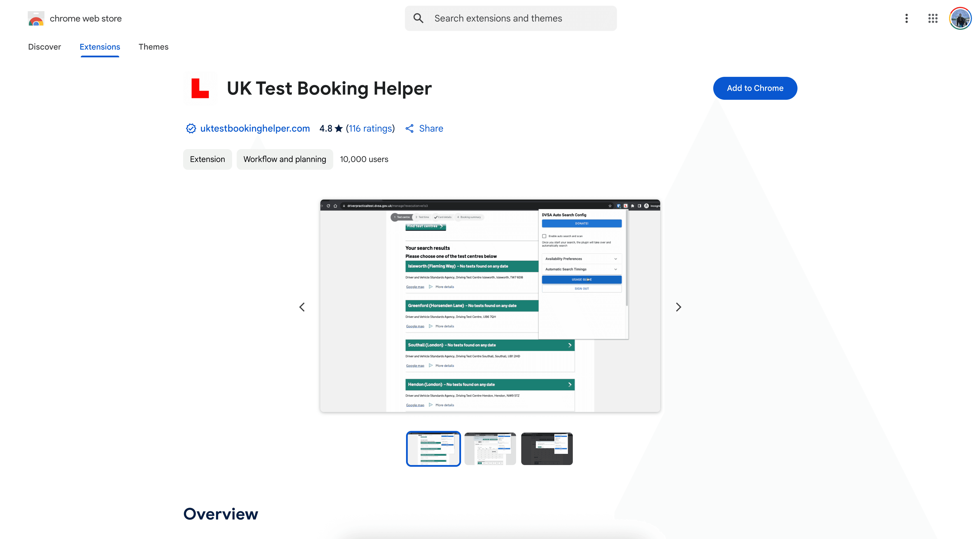This screenshot has height=539, width=980.
Task: Click the UK Test Booking Helper title
Action: tap(329, 88)
